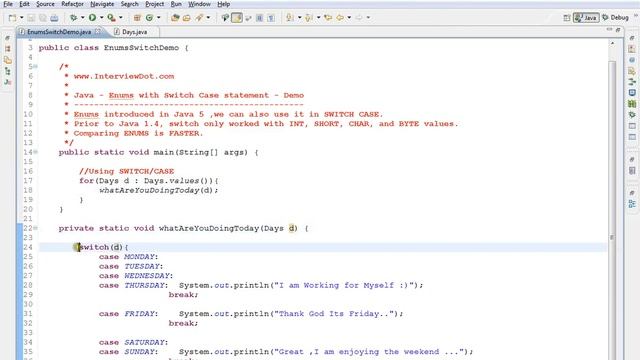This screenshot has height=360, width=640.
Task: Click the Search flashlight icon
Action: (x=199, y=18)
